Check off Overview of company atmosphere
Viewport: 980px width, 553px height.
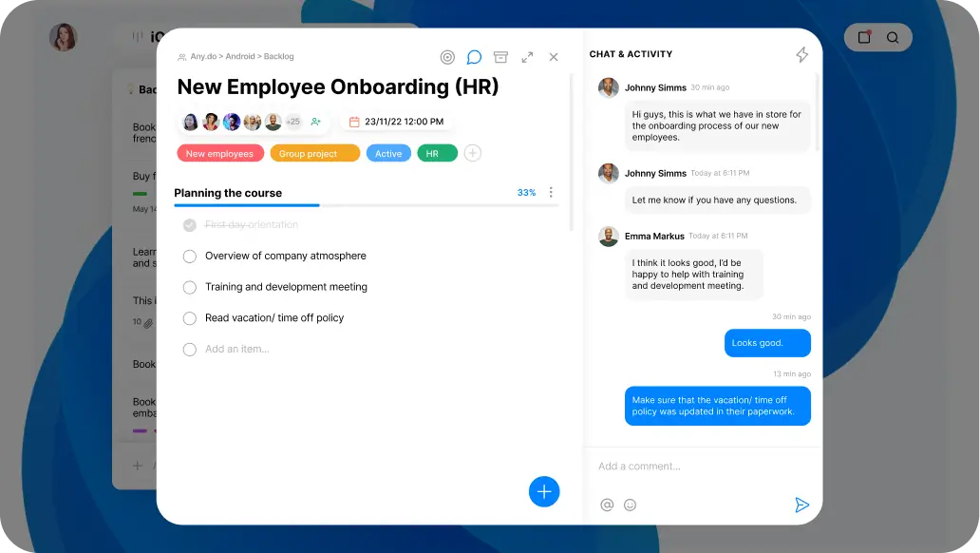pos(189,256)
